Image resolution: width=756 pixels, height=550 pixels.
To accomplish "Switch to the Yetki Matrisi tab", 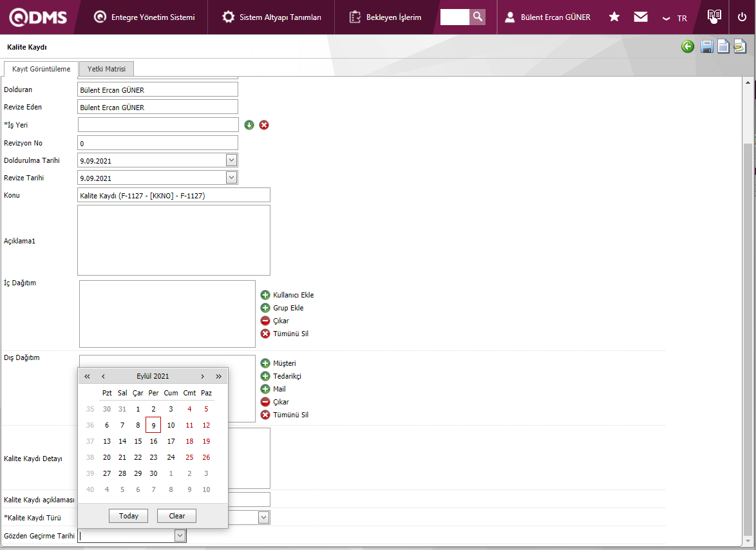I will coord(106,69).
